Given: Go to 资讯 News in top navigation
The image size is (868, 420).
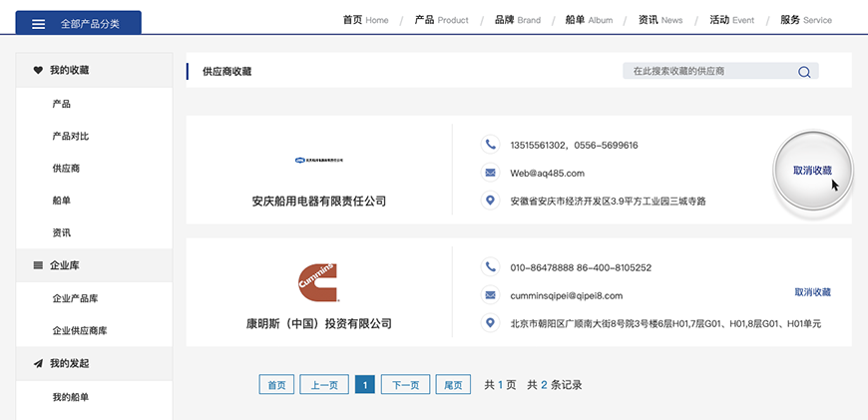Looking at the screenshot, I should tap(660, 20).
